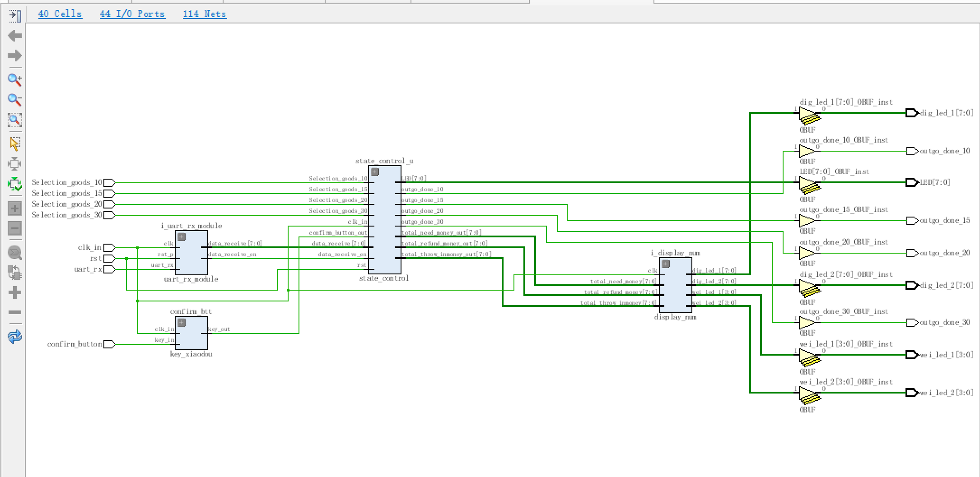
Task: Select the dig_led_1[7:0] OBUF buffer symbol
Action: click(808, 116)
